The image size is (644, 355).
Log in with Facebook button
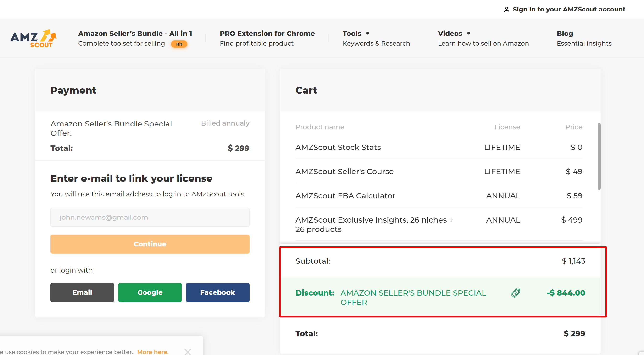click(217, 292)
